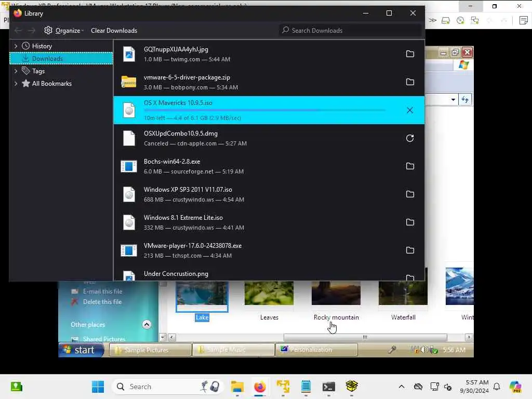Screen dimensions: 532x399
Task: Click the GQTnuppXUAA4yhJ.jpg image file icon
Action: click(129, 54)
